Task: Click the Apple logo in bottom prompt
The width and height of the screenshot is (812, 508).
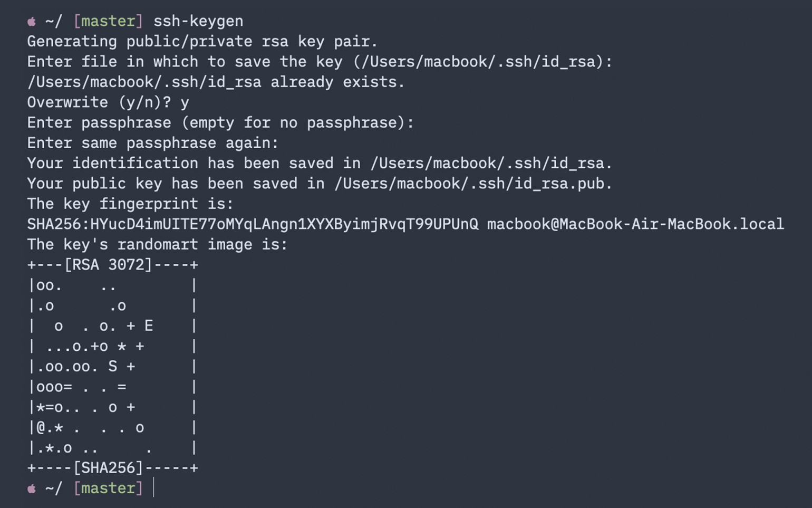Action: pos(32,488)
